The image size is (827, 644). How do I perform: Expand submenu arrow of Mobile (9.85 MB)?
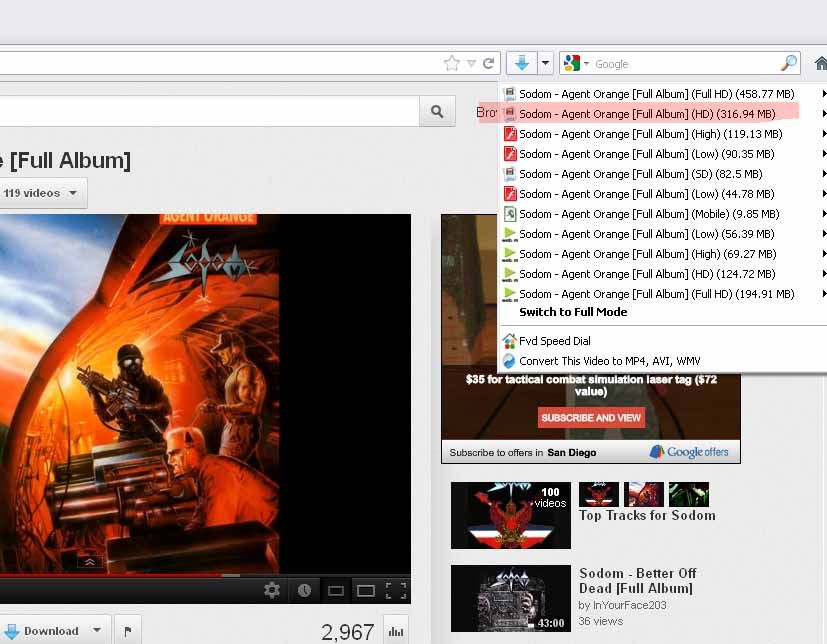click(x=824, y=214)
